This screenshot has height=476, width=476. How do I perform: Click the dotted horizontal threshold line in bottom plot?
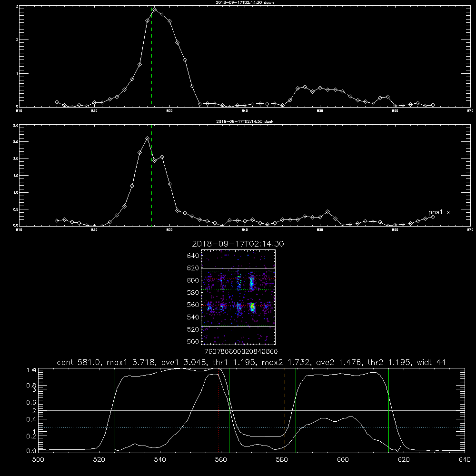point(251,428)
